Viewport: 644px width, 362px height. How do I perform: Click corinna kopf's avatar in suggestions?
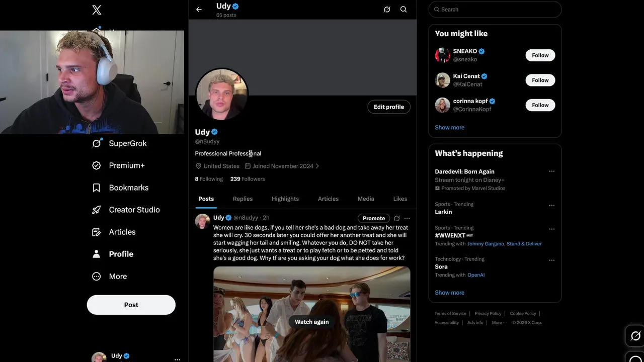tap(442, 105)
